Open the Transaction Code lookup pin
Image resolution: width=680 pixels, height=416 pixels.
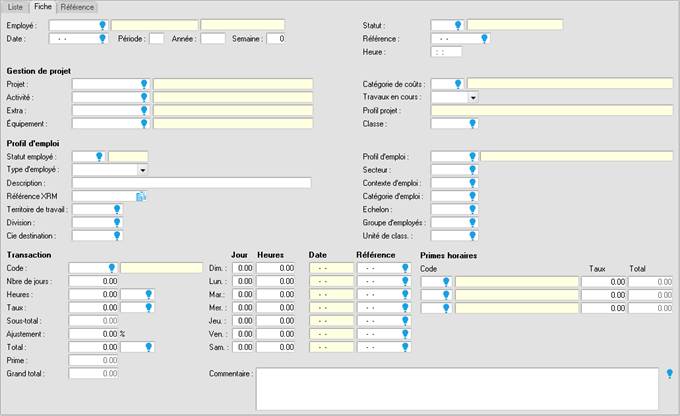pos(112,268)
